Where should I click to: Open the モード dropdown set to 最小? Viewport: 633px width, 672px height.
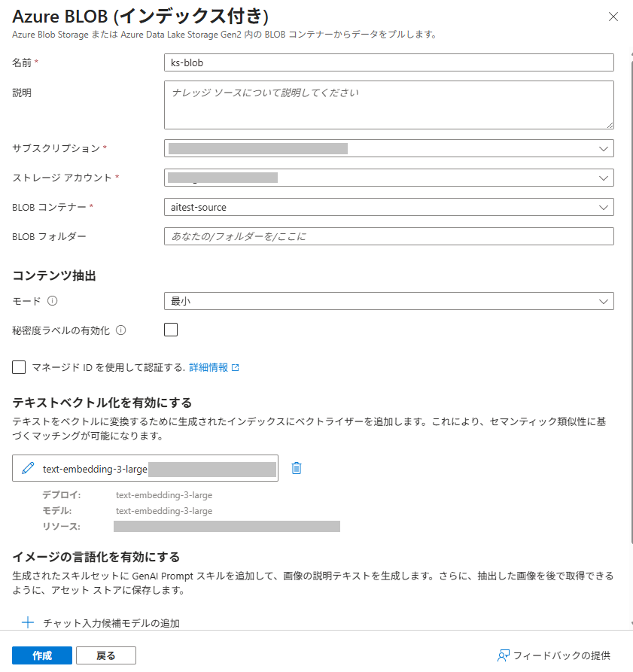pos(388,301)
